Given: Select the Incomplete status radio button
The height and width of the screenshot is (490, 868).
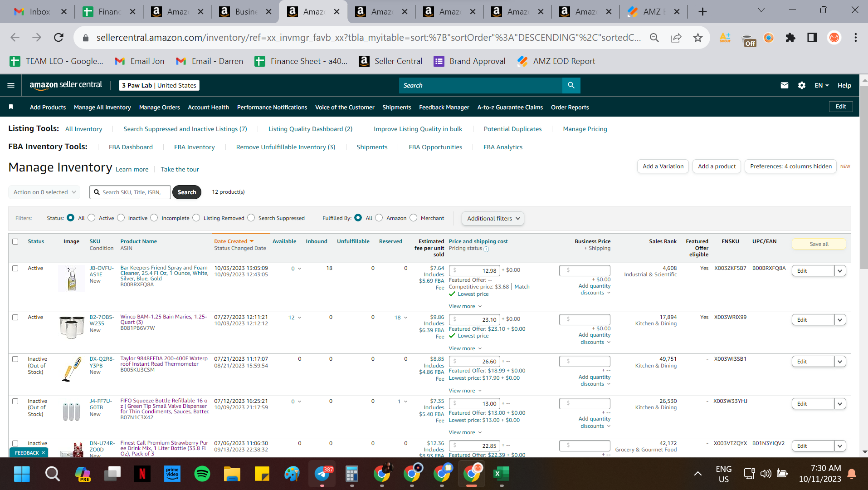Looking at the screenshot, I should coord(154,218).
